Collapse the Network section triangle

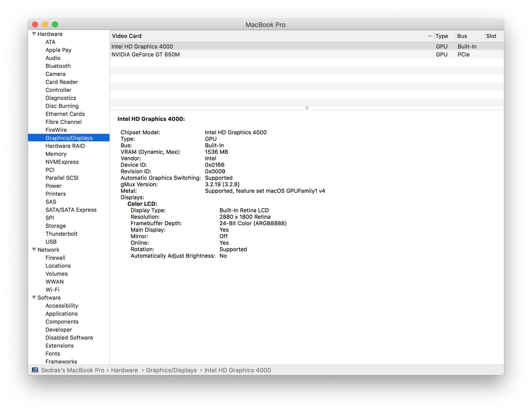(34, 249)
